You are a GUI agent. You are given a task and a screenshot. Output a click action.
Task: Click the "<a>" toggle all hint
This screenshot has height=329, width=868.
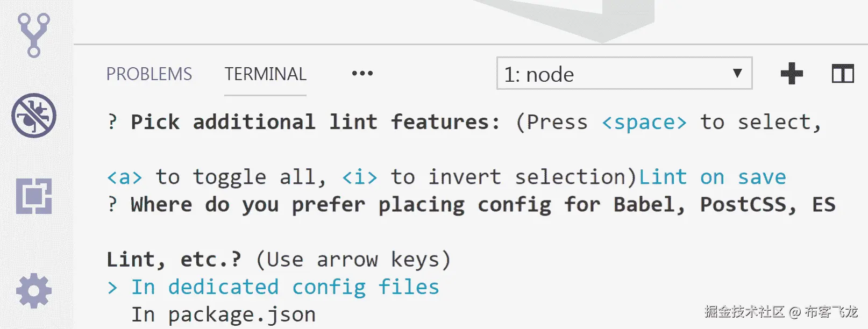pyautogui.click(x=124, y=177)
